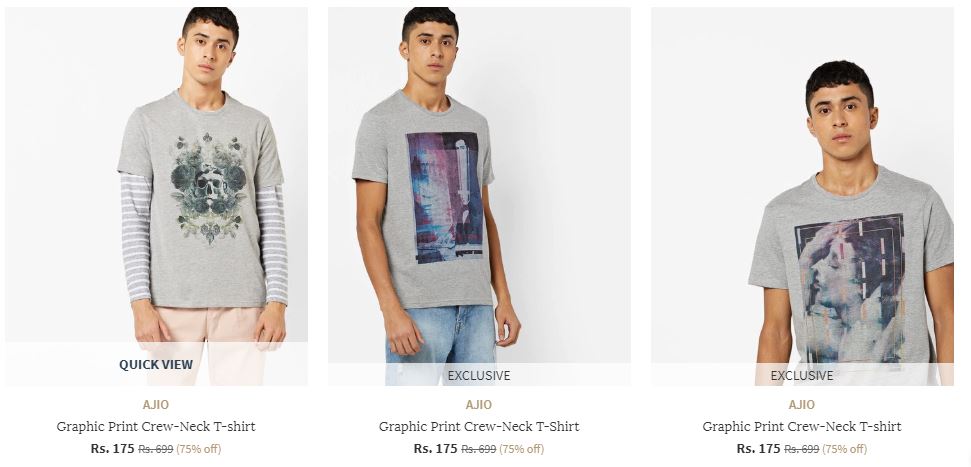Click struck-through Rs. 699 under the skull print tee
The height and width of the screenshot is (467, 971).
click(155, 448)
